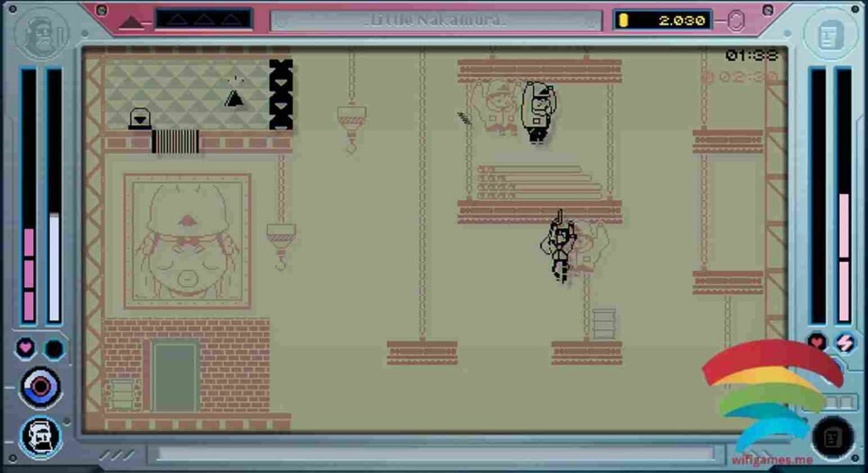Select the three-triangle slots panel
Image resolution: width=868 pixels, height=473 pixels.
click(x=203, y=19)
